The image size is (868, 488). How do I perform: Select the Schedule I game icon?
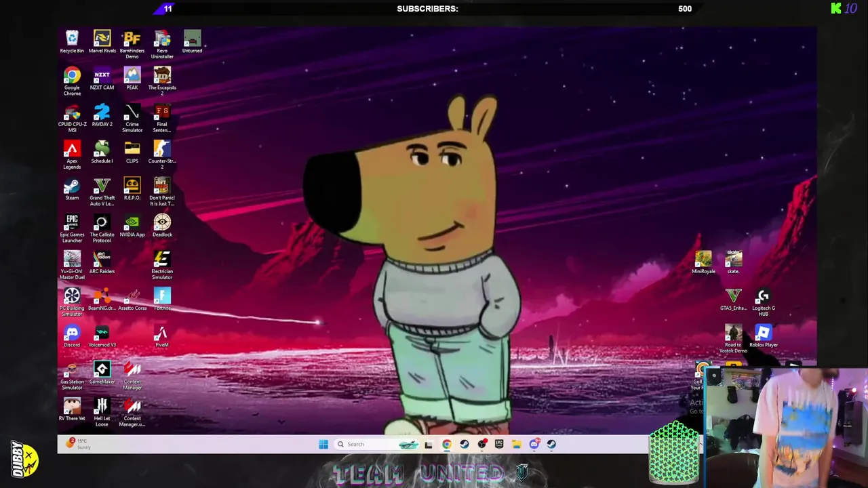pyautogui.click(x=102, y=152)
